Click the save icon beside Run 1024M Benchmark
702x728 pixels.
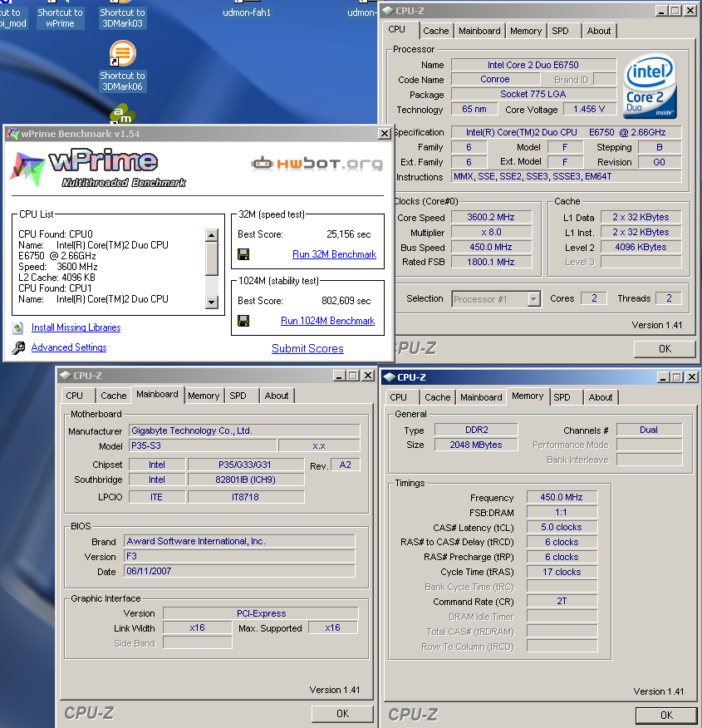click(x=243, y=321)
